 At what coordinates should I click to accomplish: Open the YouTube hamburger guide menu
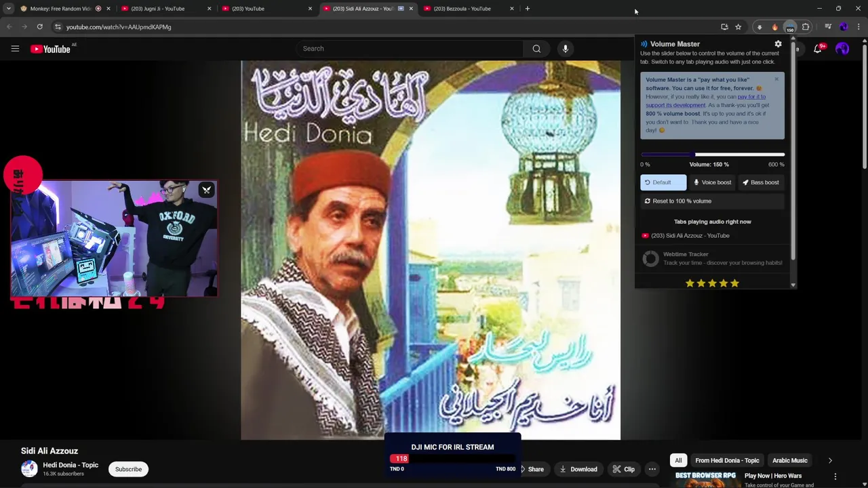[15, 49]
